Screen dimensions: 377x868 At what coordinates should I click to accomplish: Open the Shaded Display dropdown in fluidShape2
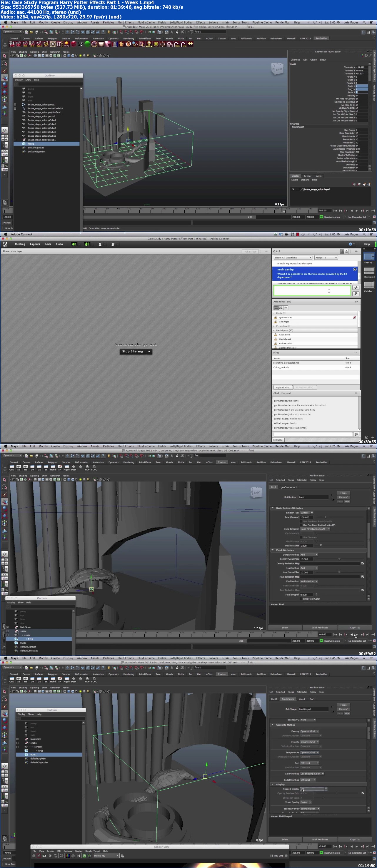point(313,789)
